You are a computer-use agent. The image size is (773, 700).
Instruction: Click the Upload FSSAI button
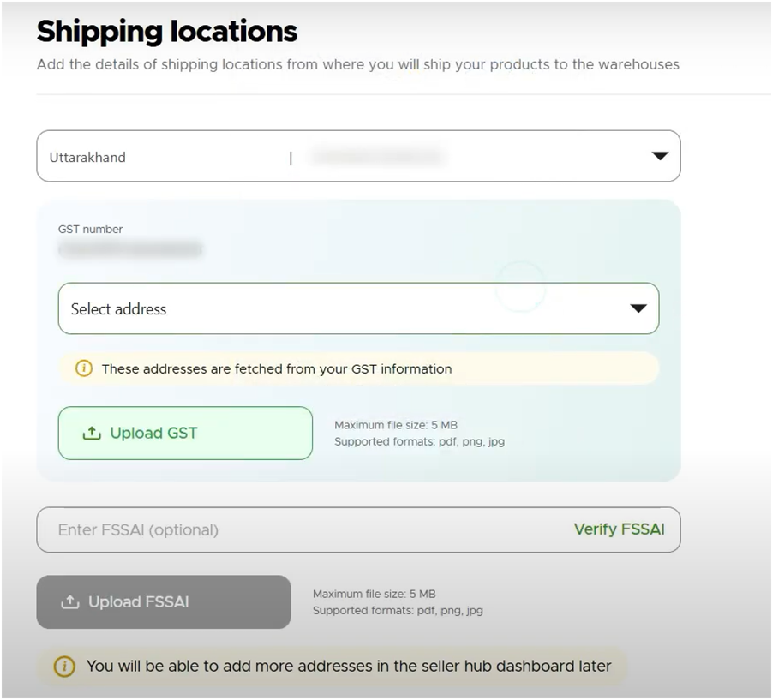164,602
